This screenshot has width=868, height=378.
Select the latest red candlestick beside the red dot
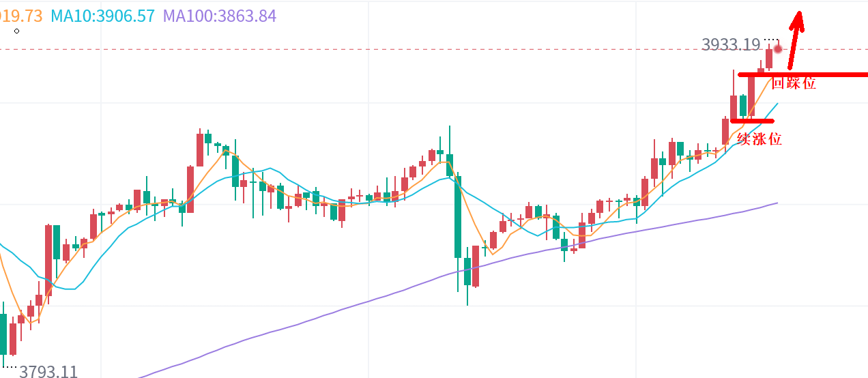pos(769,58)
